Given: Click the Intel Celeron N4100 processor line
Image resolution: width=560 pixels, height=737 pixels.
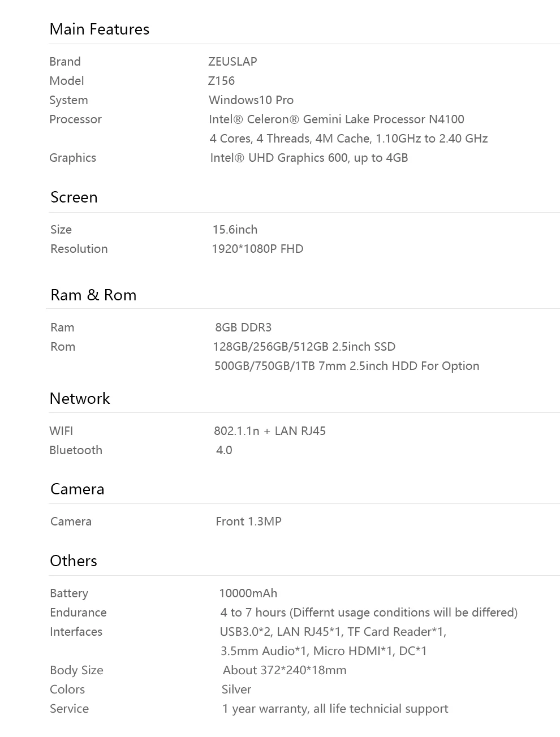Looking at the screenshot, I should pyautogui.click(x=337, y=119).
